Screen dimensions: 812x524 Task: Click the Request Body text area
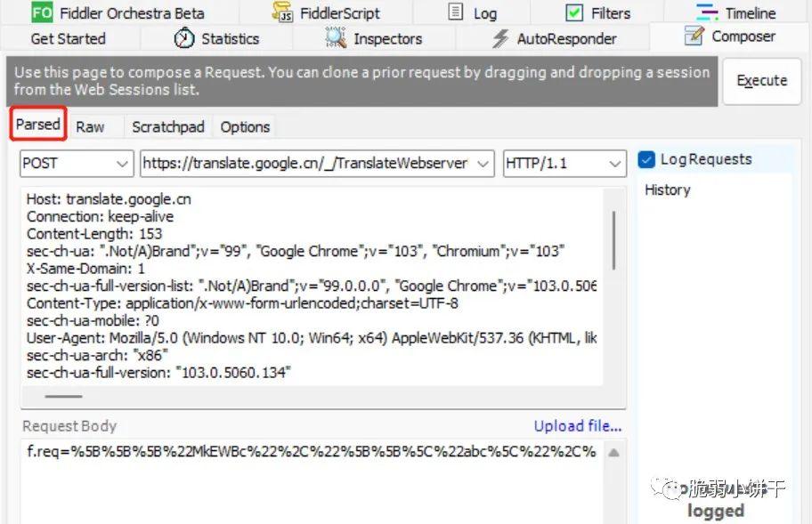click(x=313, y=481)
